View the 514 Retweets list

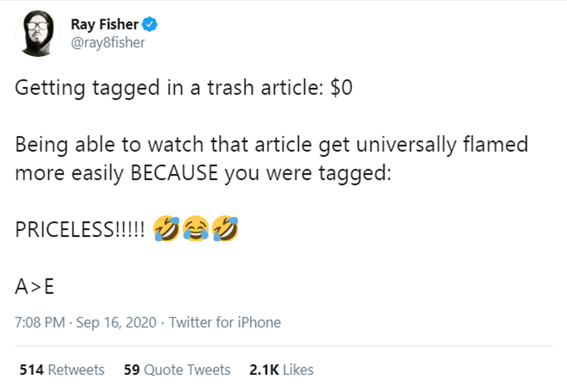[x=62, y=370]
